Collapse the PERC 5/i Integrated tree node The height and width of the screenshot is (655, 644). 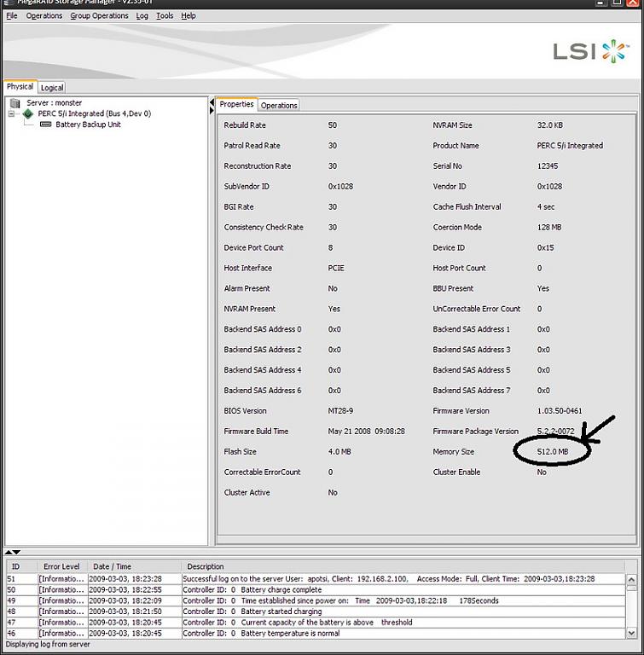[x=11, y=113]
